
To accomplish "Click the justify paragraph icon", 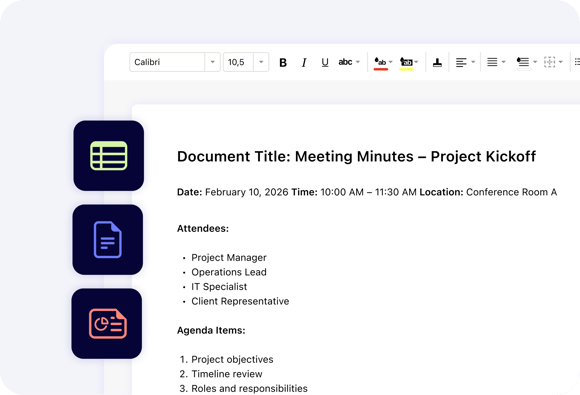I will tap(492, 62).
